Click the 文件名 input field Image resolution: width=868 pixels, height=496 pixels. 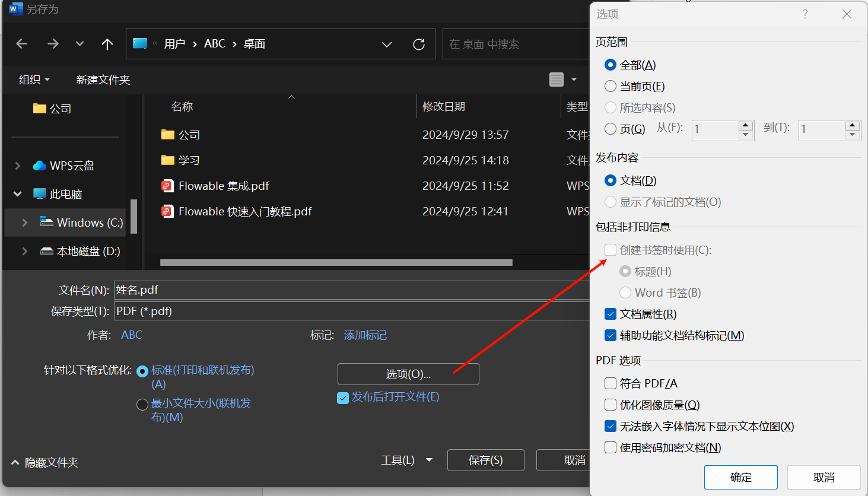click(350, 290)
